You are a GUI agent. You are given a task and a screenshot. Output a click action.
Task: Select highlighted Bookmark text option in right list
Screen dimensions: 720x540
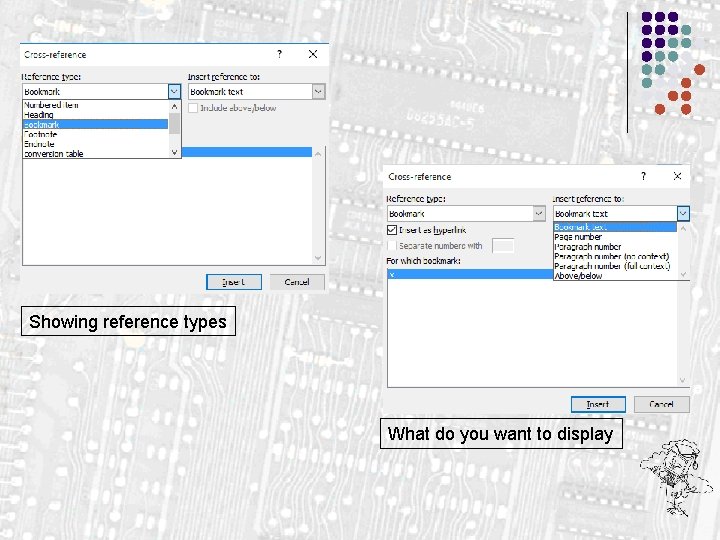tap(615, 227)
